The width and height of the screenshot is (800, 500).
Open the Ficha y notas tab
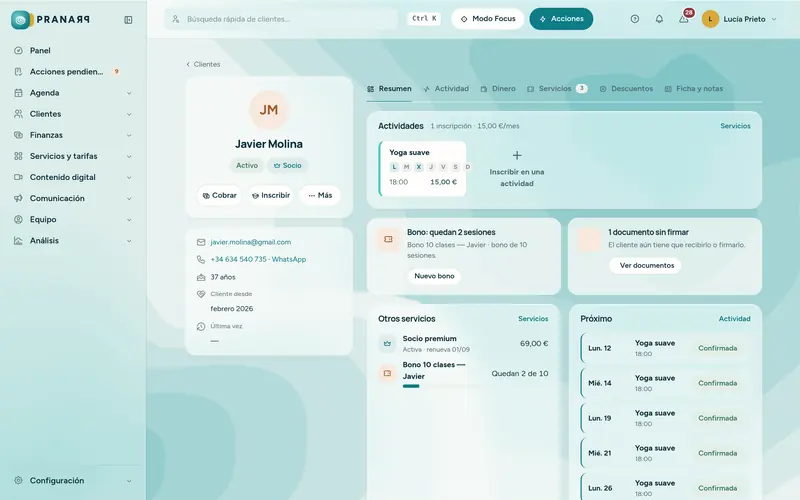click(694, 89)
